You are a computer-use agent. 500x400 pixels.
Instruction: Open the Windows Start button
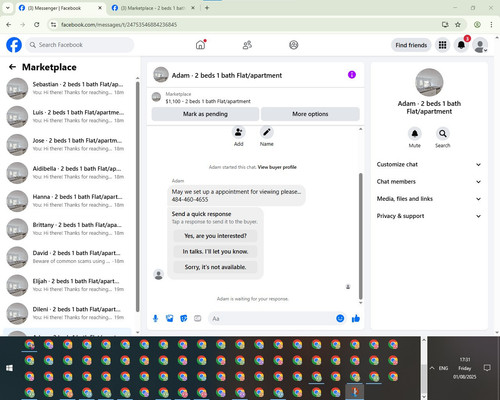coord(9,368)
